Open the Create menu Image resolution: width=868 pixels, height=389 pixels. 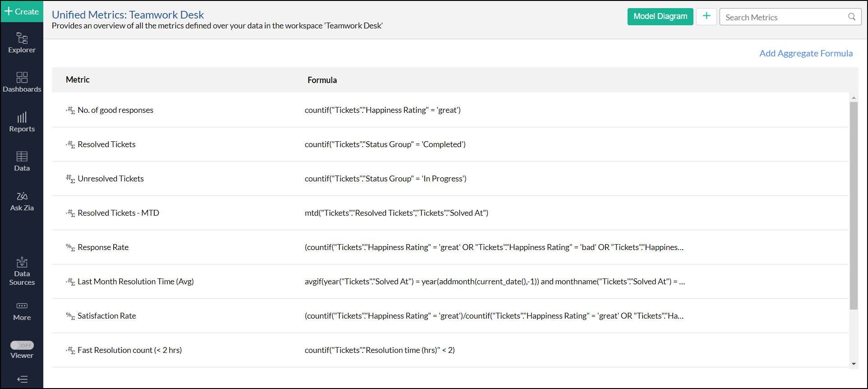click(22, 11)
